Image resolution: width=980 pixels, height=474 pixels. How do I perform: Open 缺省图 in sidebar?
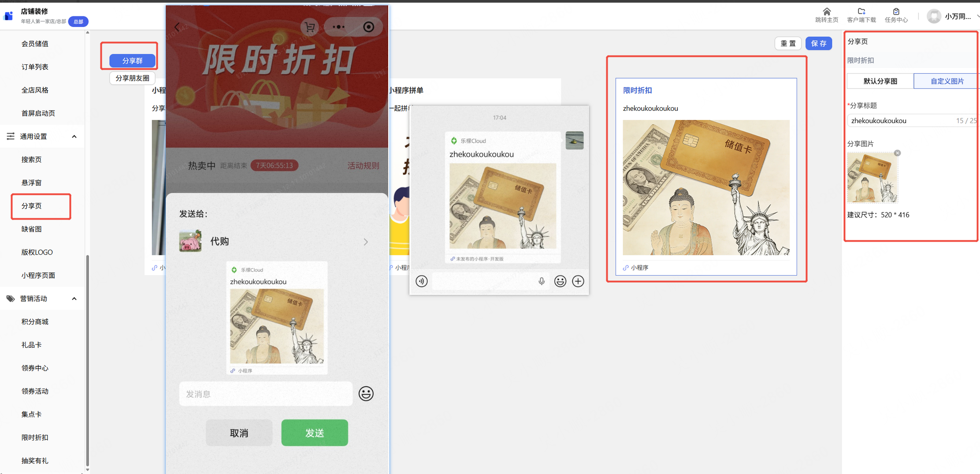(x=31, y=229)
